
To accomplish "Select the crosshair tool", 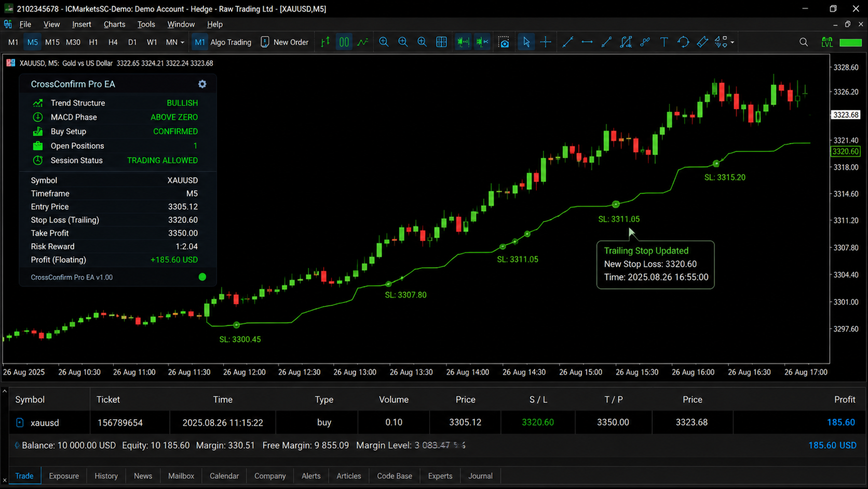I will click(x=546, y=42).
